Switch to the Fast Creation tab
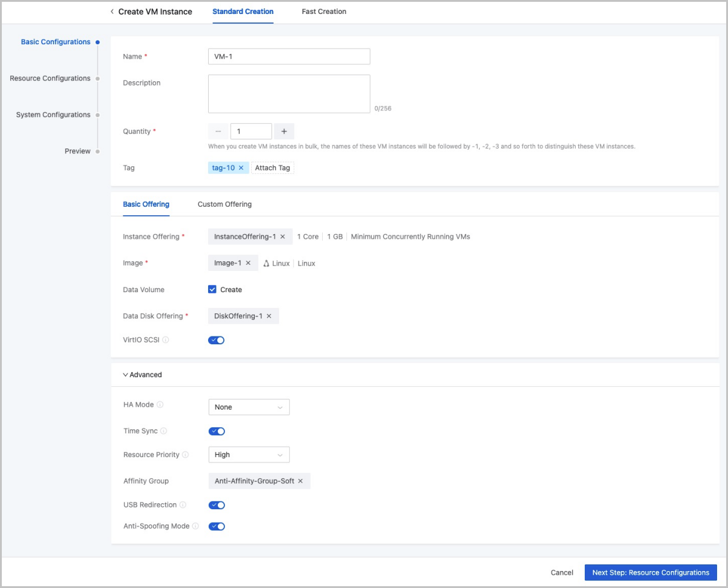 tap(324, 12)
